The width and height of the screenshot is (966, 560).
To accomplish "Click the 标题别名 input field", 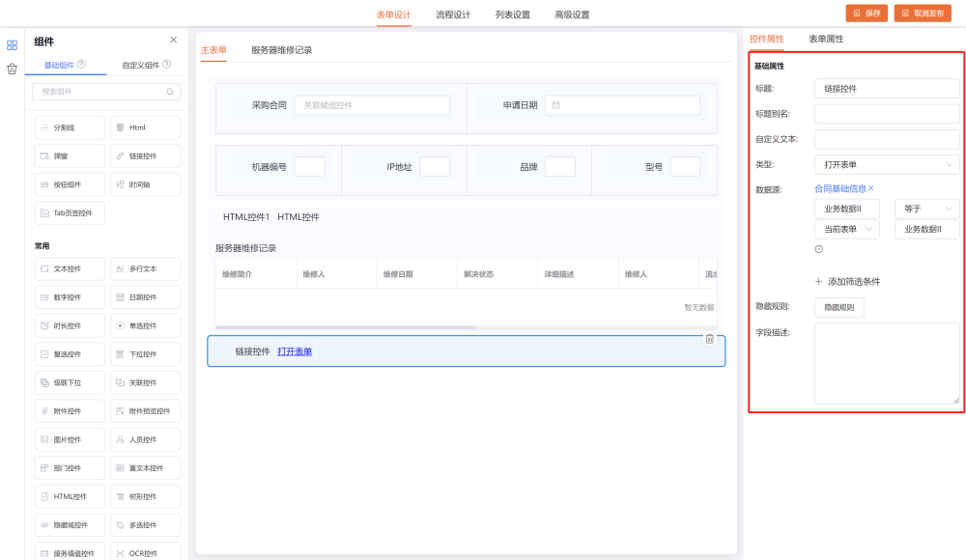I will click(886, 114).
